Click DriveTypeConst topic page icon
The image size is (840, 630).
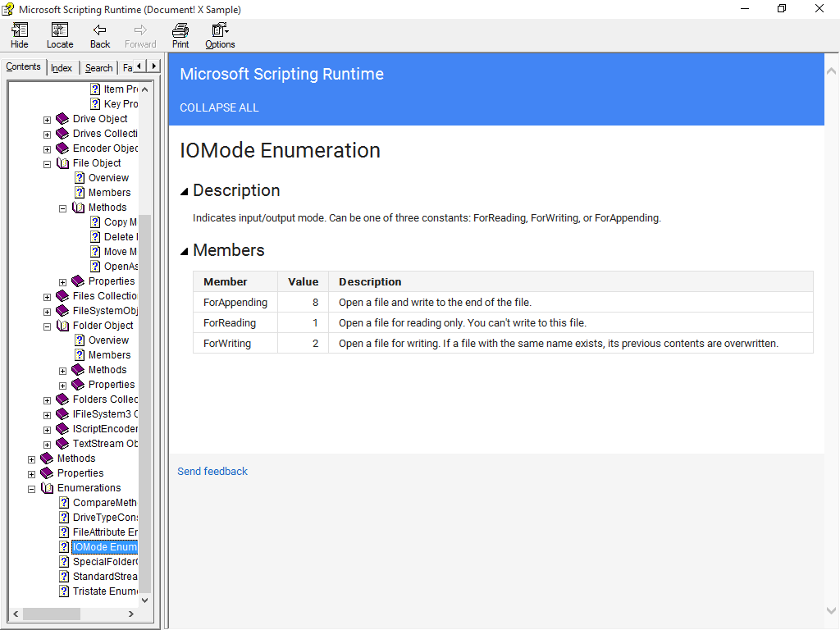(64, 518)
